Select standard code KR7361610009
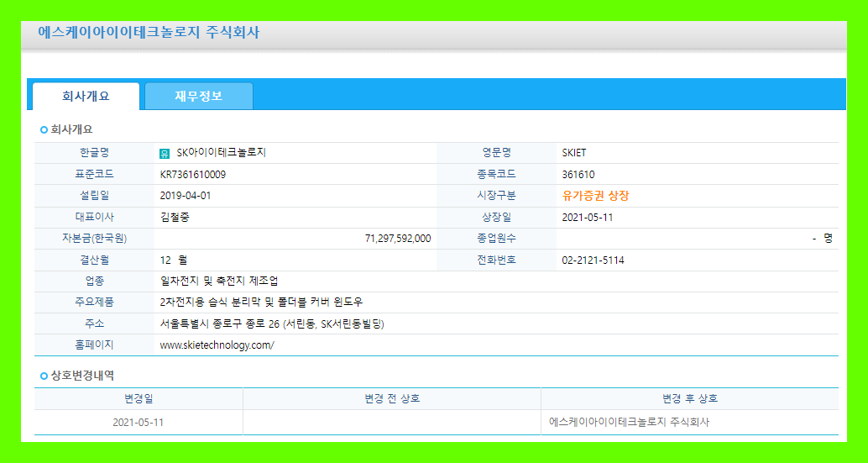868x463 pixels. (x=192, y=175)
